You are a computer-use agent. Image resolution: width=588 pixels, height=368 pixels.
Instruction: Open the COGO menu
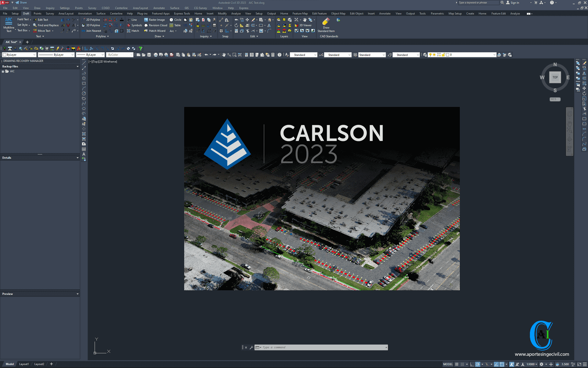pyautogui.click(x=105, y=8)
